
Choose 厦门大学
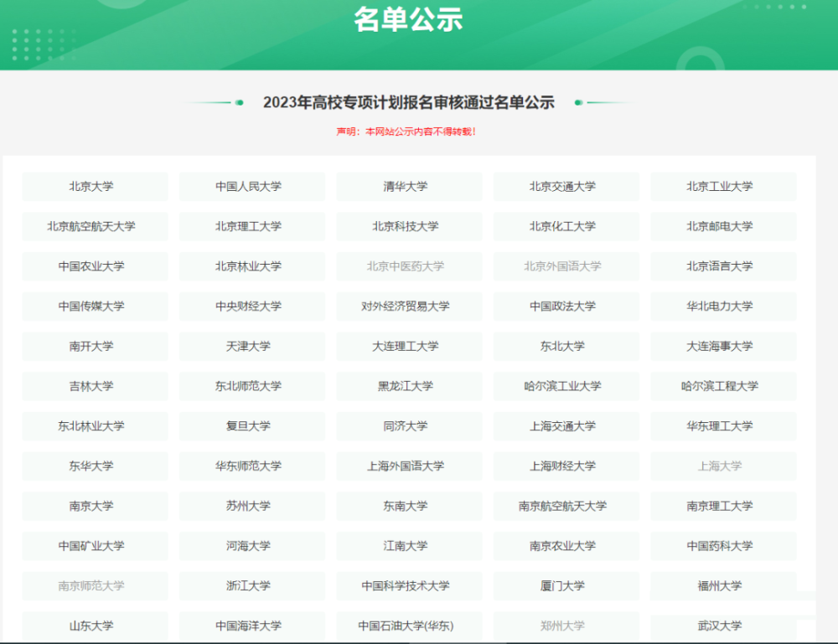566,586
